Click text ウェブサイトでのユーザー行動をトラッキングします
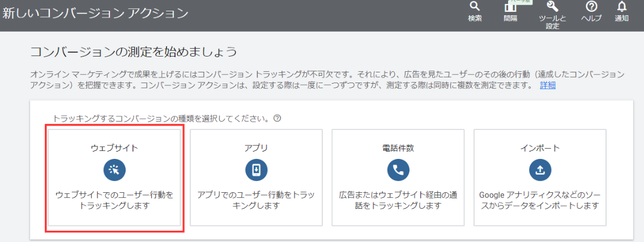 tap(114, 200)
